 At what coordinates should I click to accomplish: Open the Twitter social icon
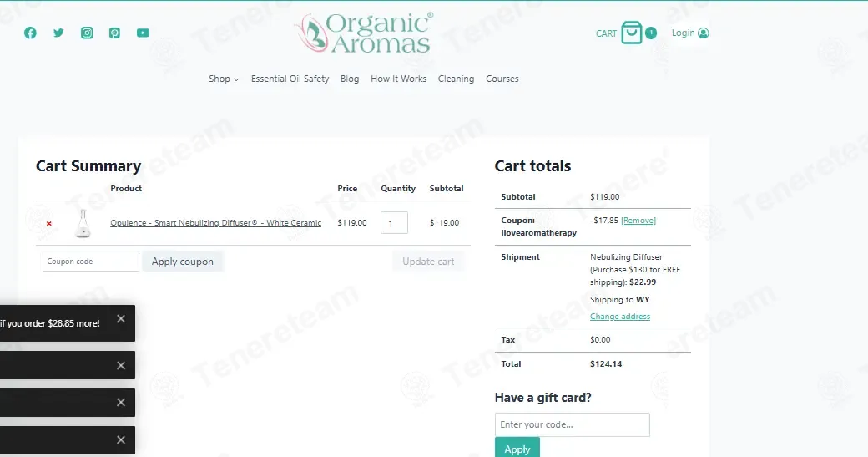pyautogui.click(x=58, y=33)
